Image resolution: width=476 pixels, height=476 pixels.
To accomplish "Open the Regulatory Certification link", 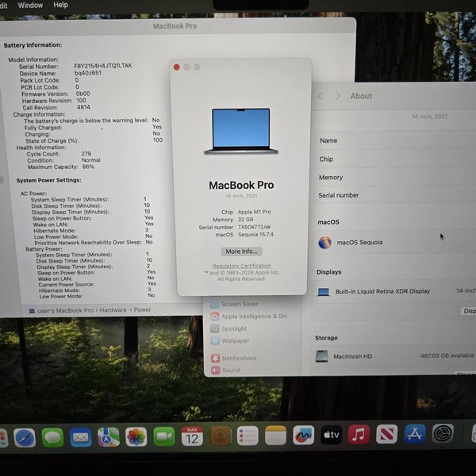I will tap(242, 266).
